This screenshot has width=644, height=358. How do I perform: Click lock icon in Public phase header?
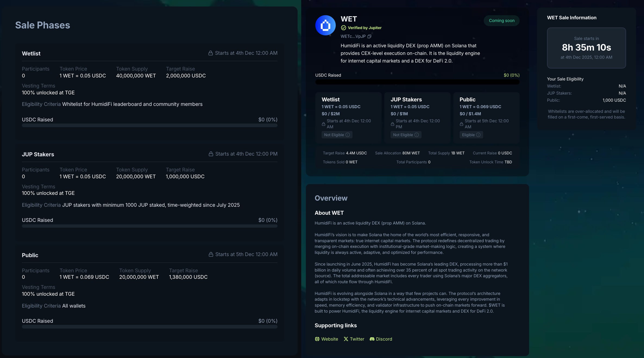pos(211,254)
